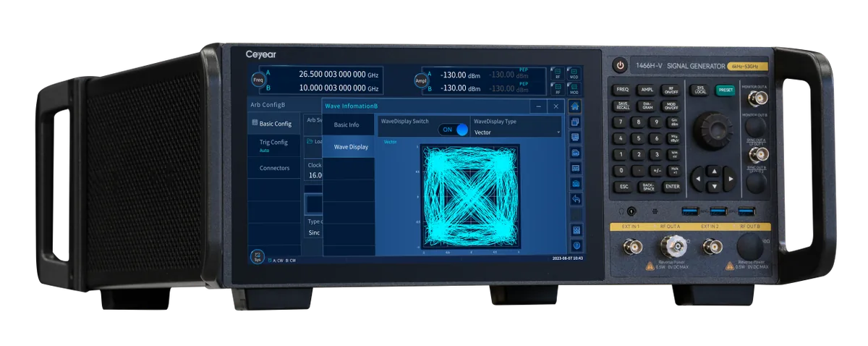The image size is (868, 346).
Task: Close the Wave InfomationB dialog
Action: (x=556, y=106)
